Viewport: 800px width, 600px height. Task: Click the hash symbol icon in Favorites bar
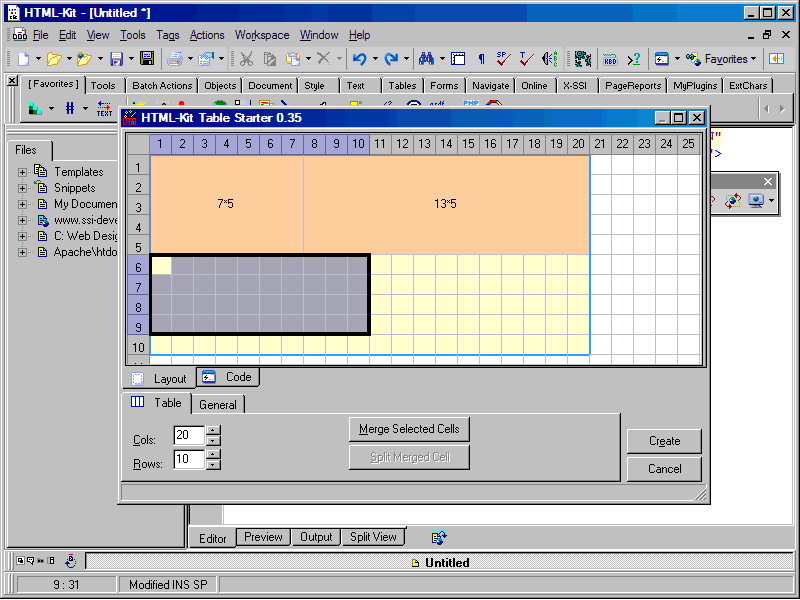click(70, 108)
